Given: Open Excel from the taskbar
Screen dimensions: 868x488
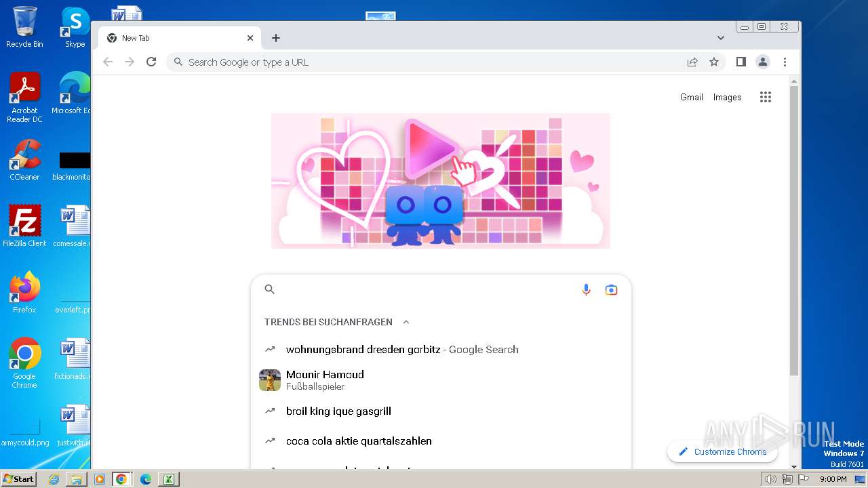Looking at the screenshot, I should (x=168, y=479).
